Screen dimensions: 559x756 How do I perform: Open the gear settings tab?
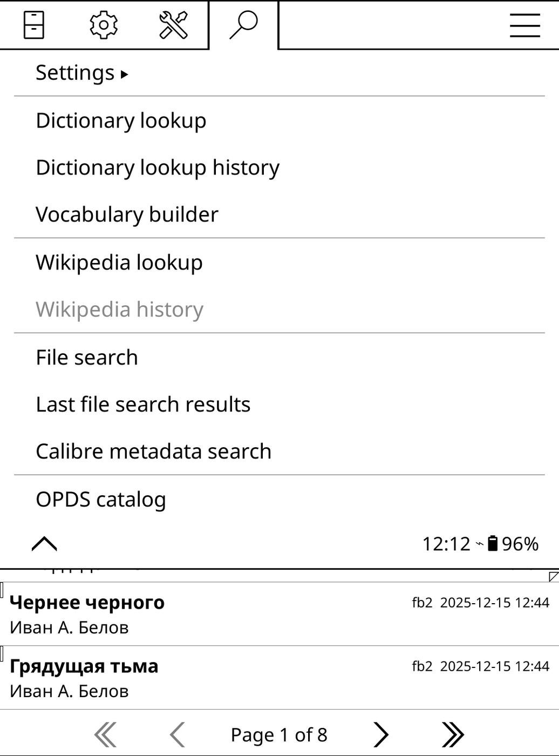104,25
